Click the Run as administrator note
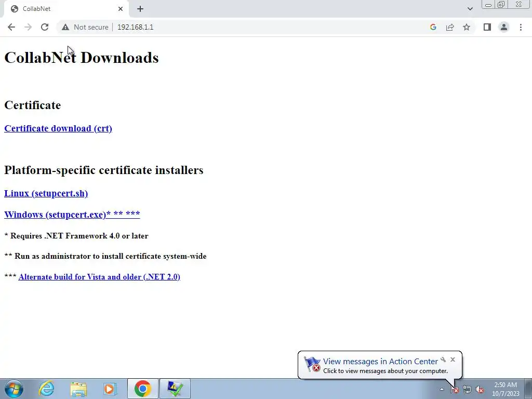The image size is (532, 399). tap(105, 256)
